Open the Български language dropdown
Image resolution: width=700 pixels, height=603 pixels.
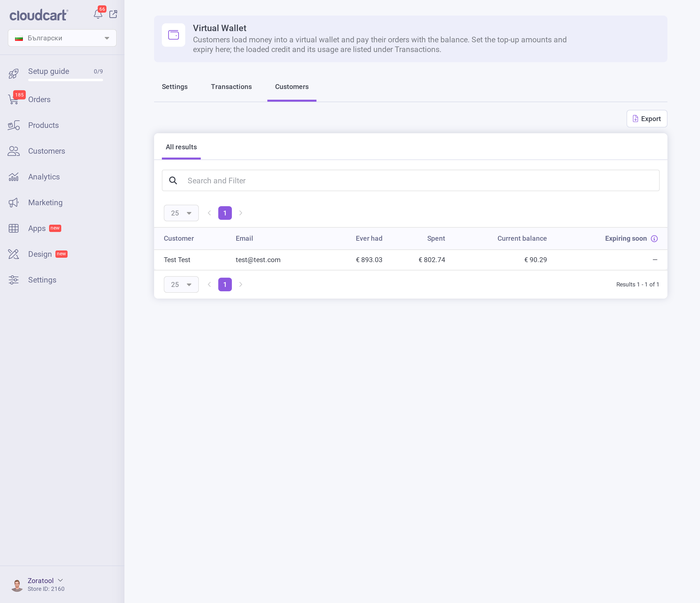click(62, 38)
